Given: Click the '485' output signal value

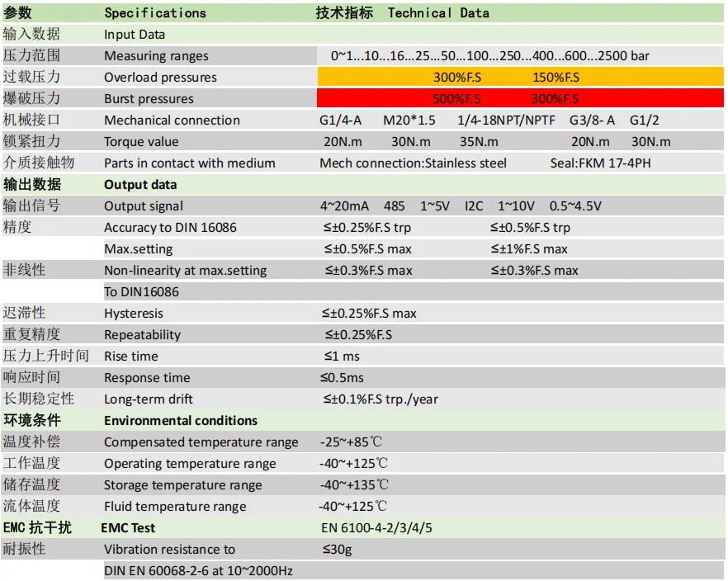Looking at the screenshot, I should [x=395, y=206].
